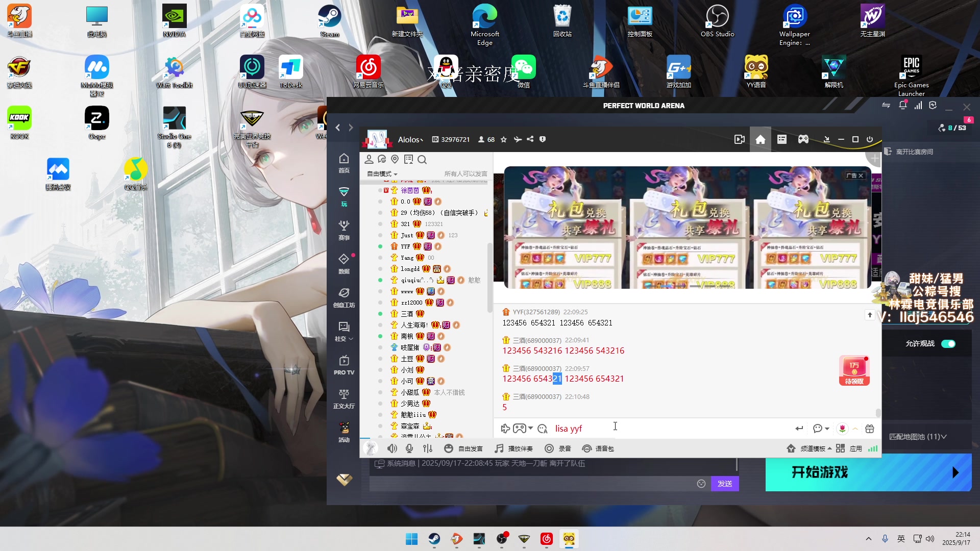This screenshot has height=551, width=980.
Task: Click the 录音 button
Action: click(558, 448)
